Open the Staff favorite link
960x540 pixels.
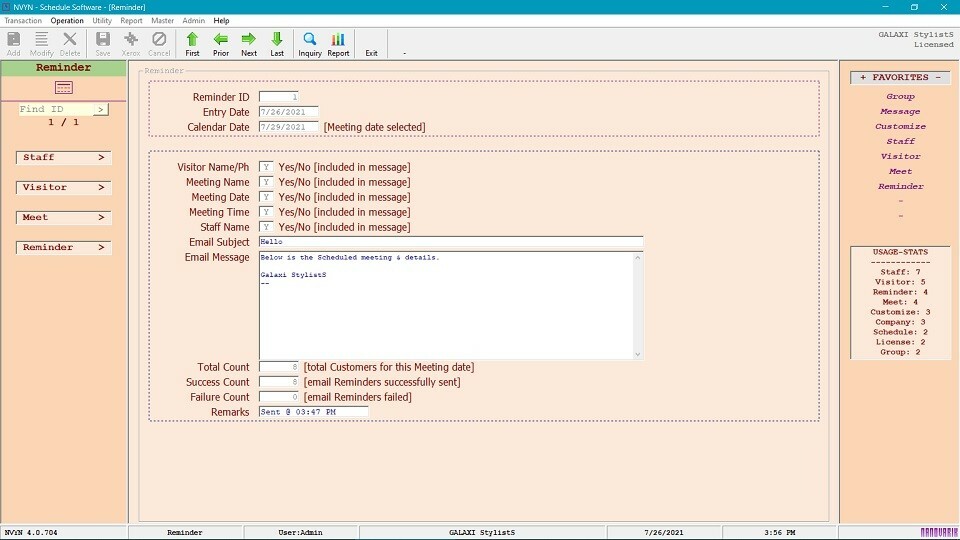900,141
